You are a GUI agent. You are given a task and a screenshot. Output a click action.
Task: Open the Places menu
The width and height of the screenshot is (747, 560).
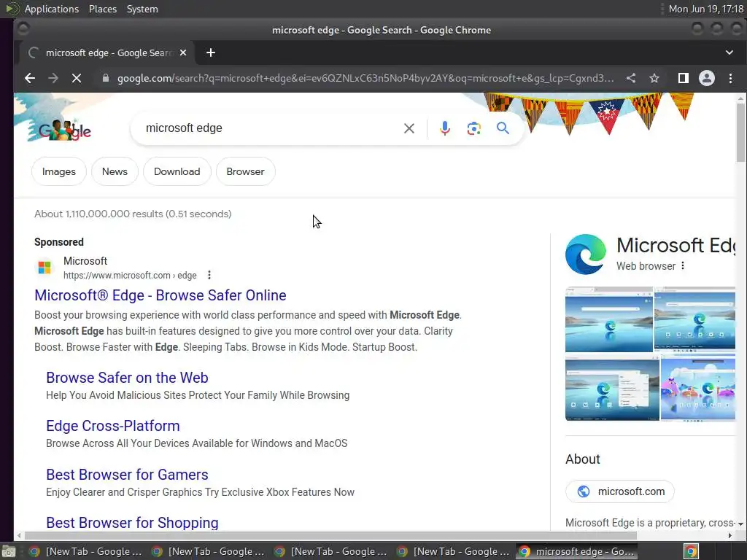(x=103, y=9)
